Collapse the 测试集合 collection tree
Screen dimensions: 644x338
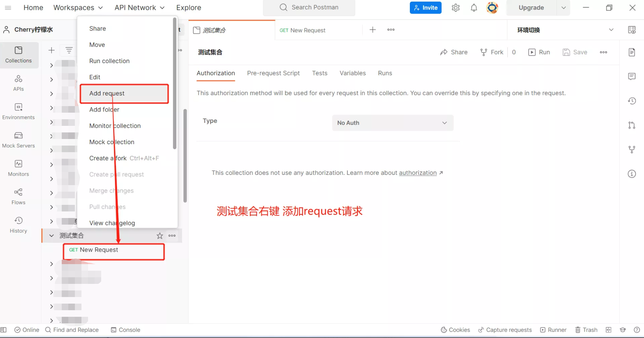point(52,236)
